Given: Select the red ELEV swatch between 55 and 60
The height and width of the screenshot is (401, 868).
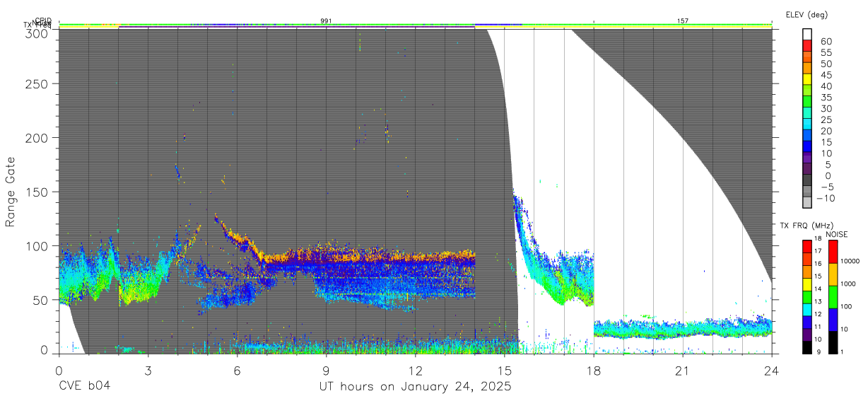Looking at the screenshot, I should pyautogui.click(x=807, y=47).
